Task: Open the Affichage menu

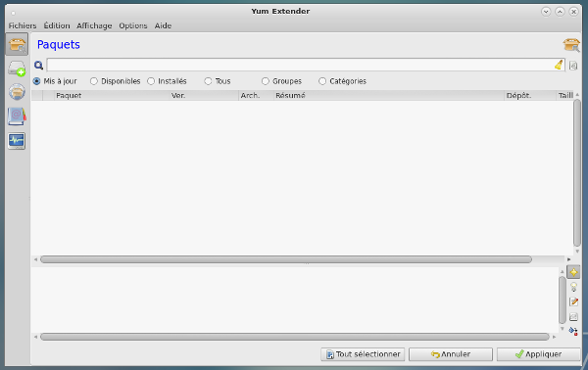Action: pos(94,25)
